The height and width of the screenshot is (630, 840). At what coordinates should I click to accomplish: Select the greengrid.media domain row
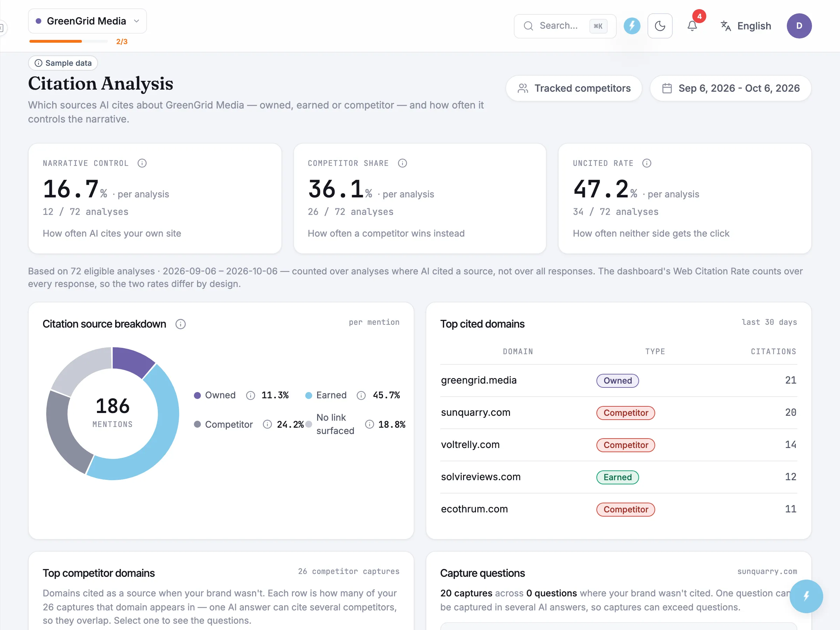618,380
